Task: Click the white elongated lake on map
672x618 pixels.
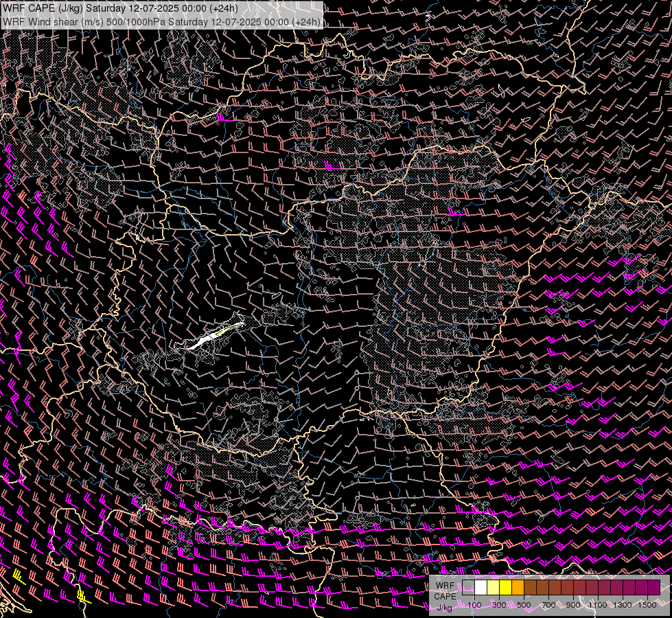Action: coord(210,336)
